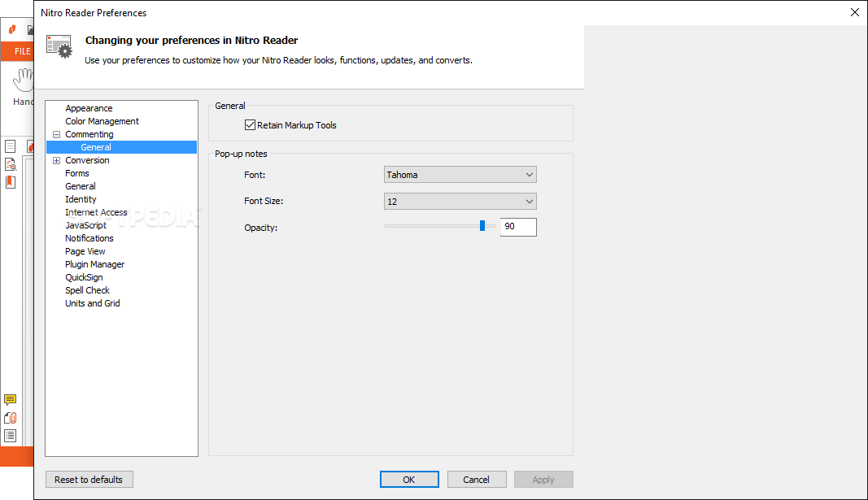Select Color Management category
The image size is (868, 500).
tap(102, 121)
